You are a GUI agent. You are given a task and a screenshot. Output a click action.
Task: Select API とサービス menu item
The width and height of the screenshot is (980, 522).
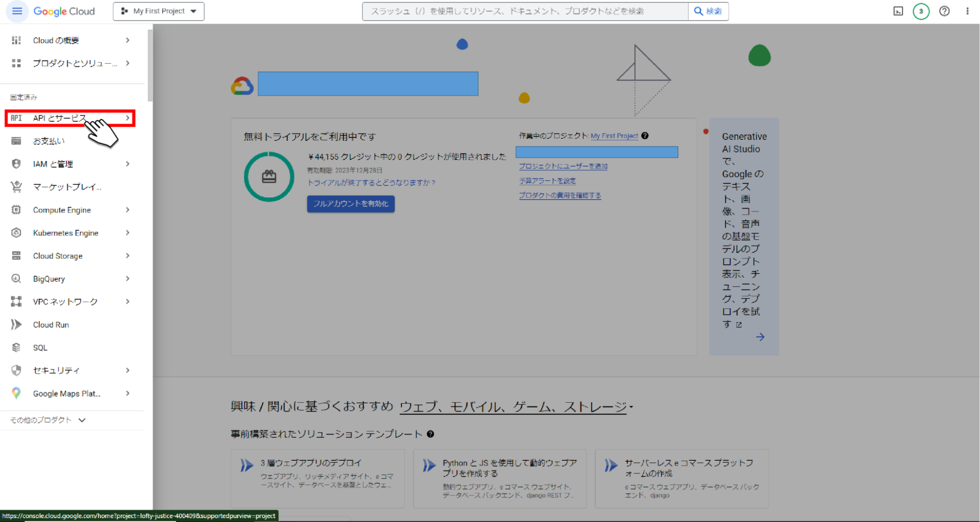click(x=70, y=118)
